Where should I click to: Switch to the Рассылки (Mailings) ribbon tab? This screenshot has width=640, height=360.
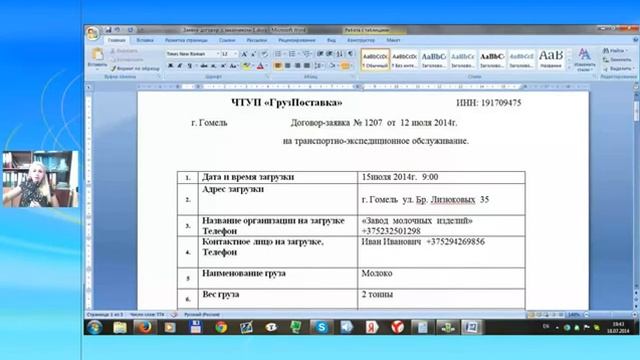pos(256,40)
